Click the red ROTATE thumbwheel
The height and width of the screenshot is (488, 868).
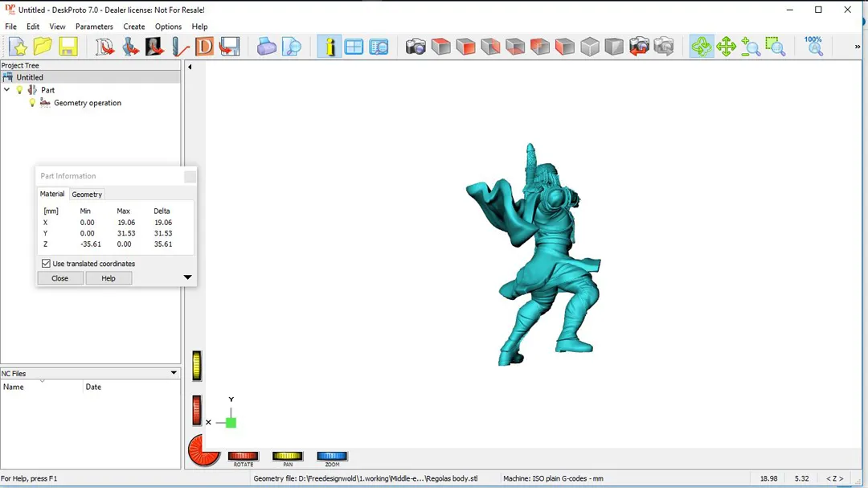point(243,456)
